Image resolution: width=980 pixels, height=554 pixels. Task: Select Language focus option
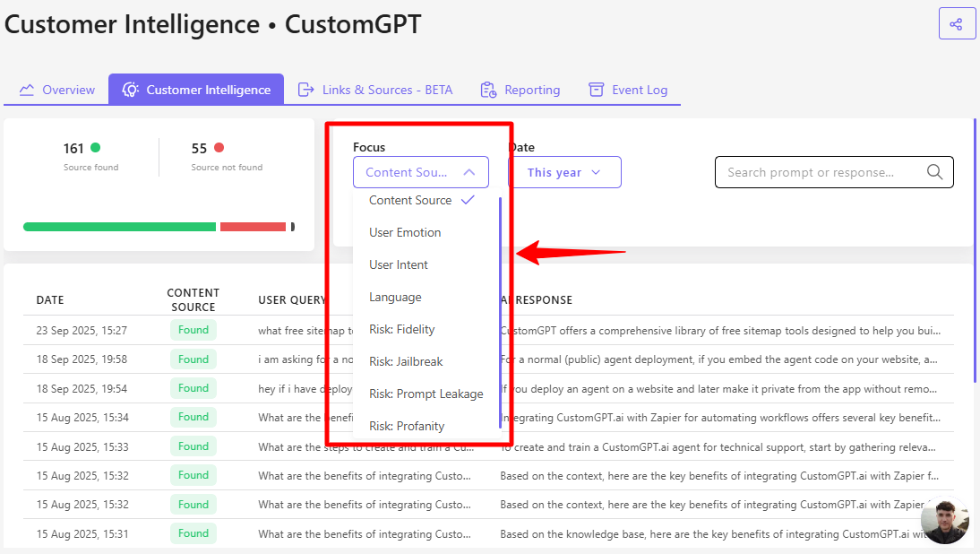(395, 297)
